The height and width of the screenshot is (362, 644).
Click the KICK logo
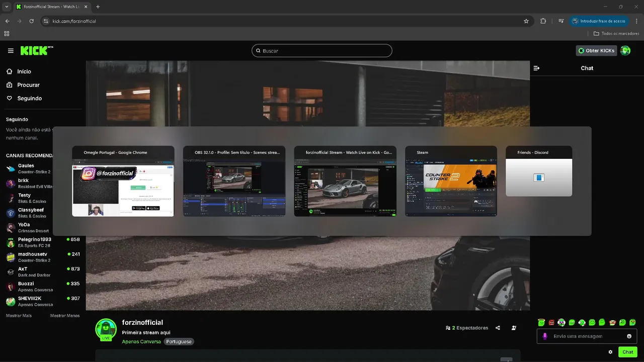pos(37,50)
